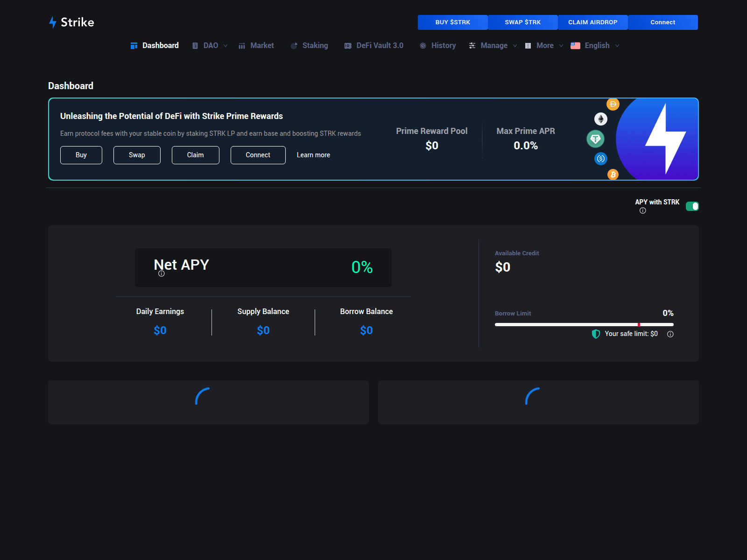
Task: Click the info icon under APY with STRK
Action: [643, 211]
